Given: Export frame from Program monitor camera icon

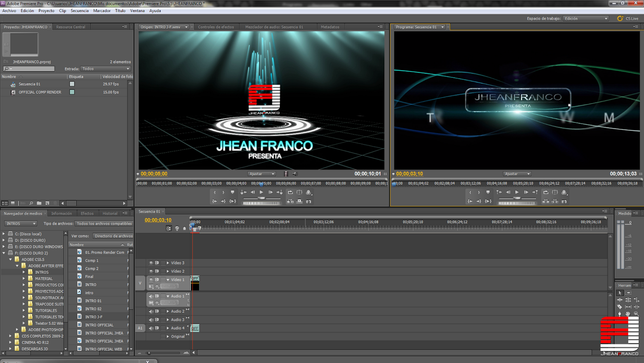Looking at the screenshot, I should click(x=564, y=201).
